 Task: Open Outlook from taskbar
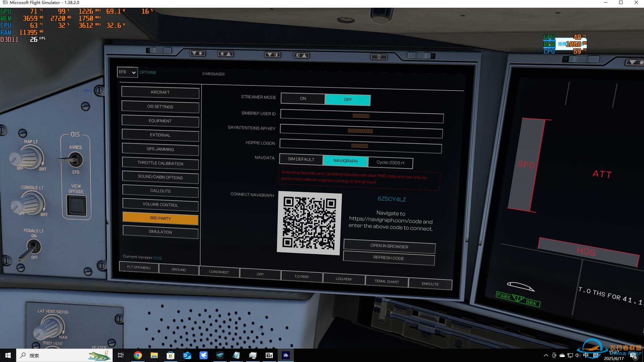coord(187,355)
